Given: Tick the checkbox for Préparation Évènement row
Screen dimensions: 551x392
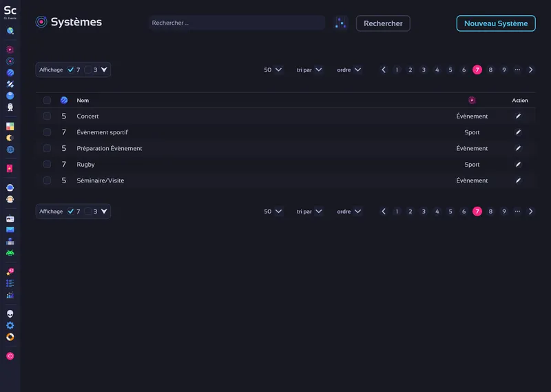Looking at the screenshot, I should [47, 148].
